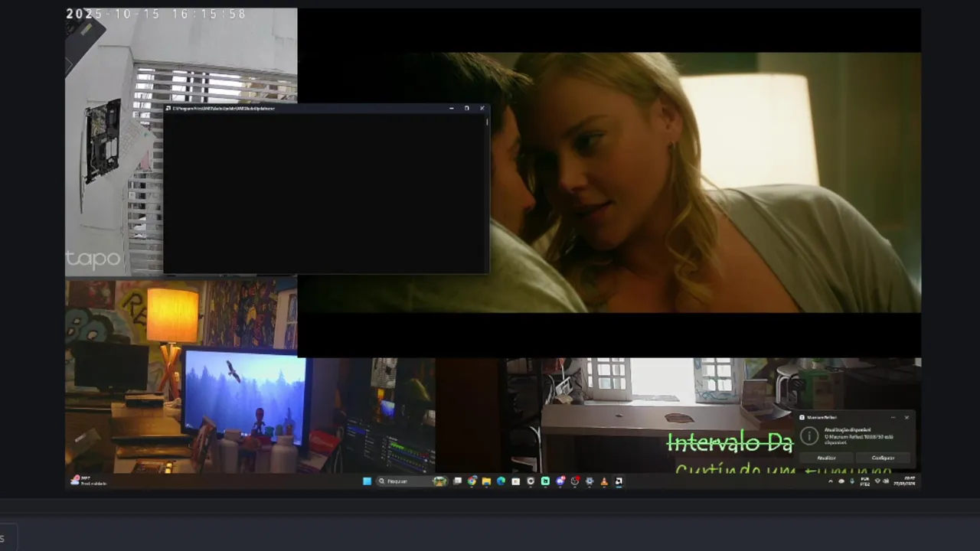
Task: Open the settings gear taskbar icon
Action: (590, 481)
